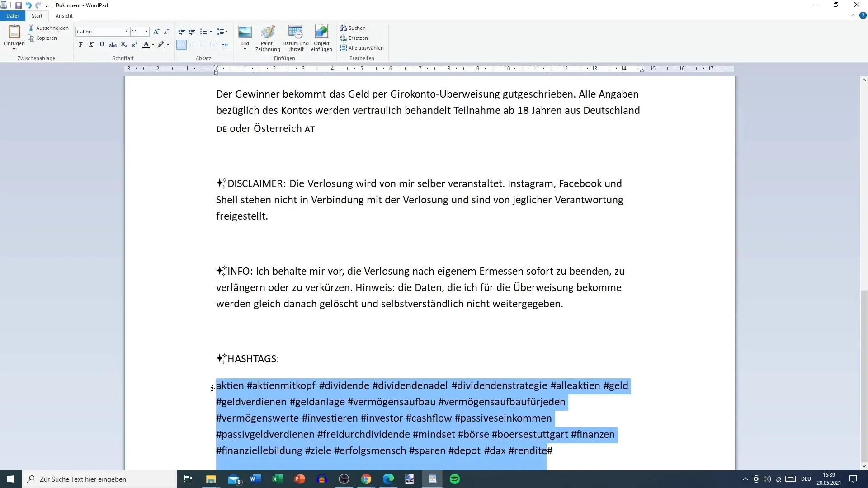Open the highlight color dropdown arrow
Image resolution: width=868 pixels, height=488 pixels.
(168, 45)
